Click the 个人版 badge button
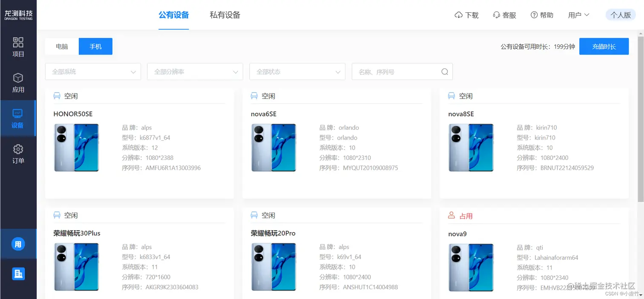Image resolution: width=644 pixels, height=299 pixels. coord(621,15)
